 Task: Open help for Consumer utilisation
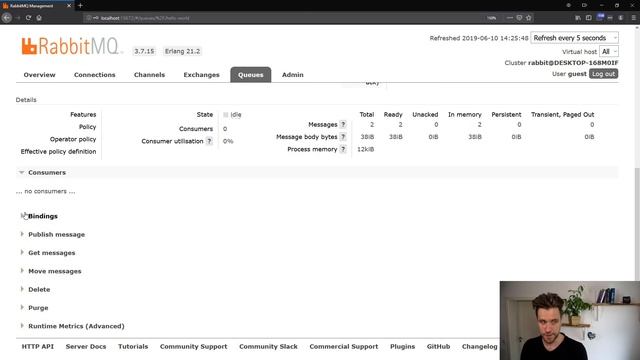click(209, 141)
